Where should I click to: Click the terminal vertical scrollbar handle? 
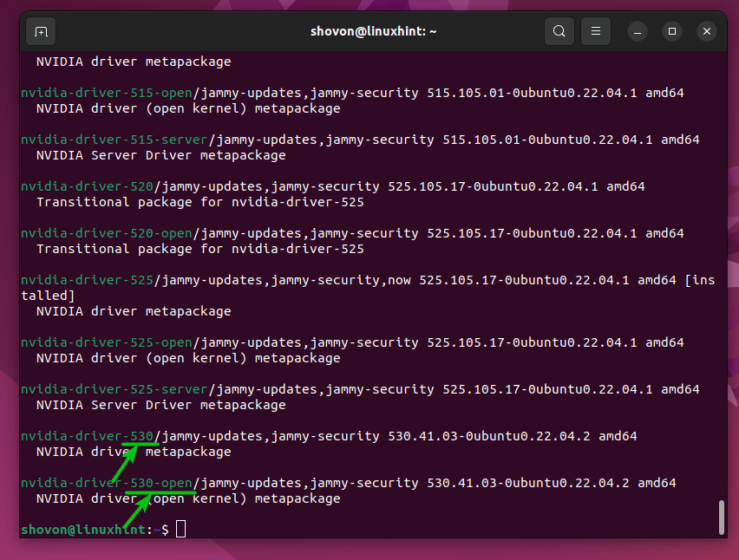pos(721,518)
